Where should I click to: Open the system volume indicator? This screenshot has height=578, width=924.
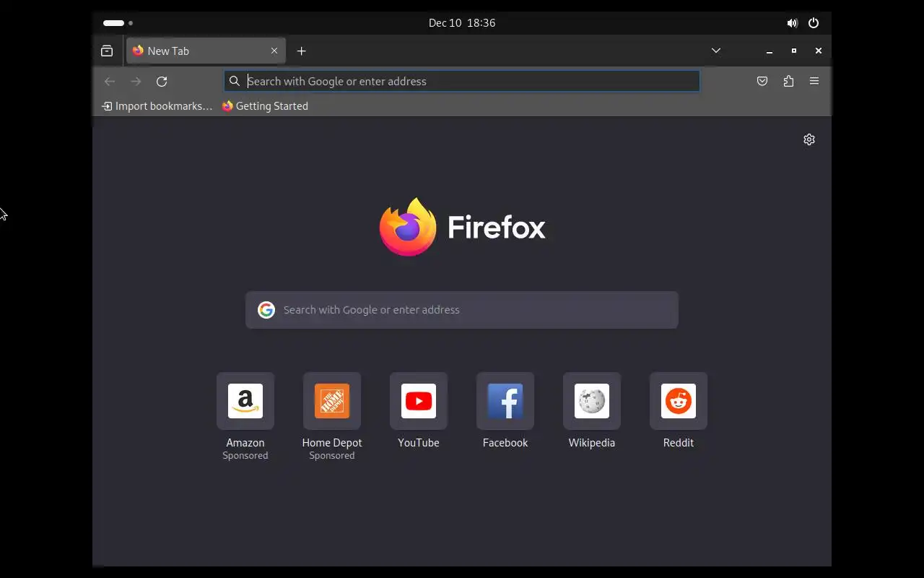(792, 23)
